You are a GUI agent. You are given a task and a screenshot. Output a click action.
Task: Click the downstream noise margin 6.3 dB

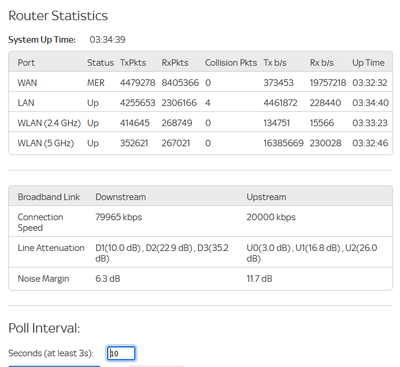click(108, 279)
